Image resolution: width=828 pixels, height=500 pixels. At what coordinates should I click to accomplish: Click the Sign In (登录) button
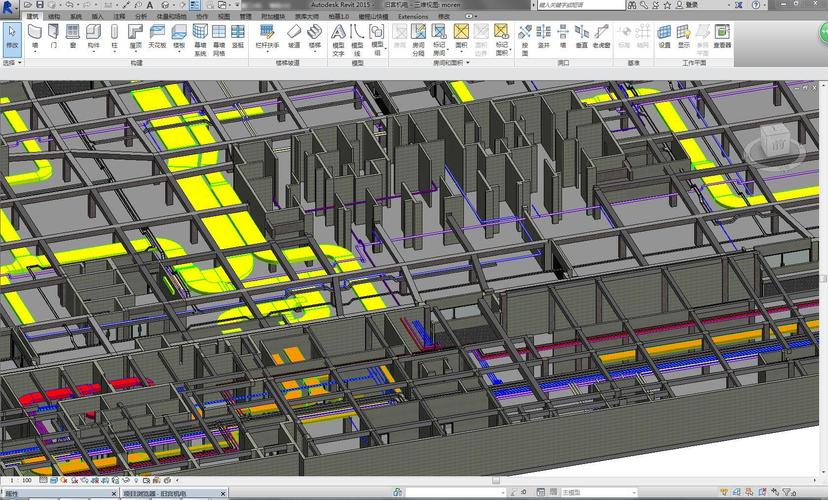pos(692,5)
